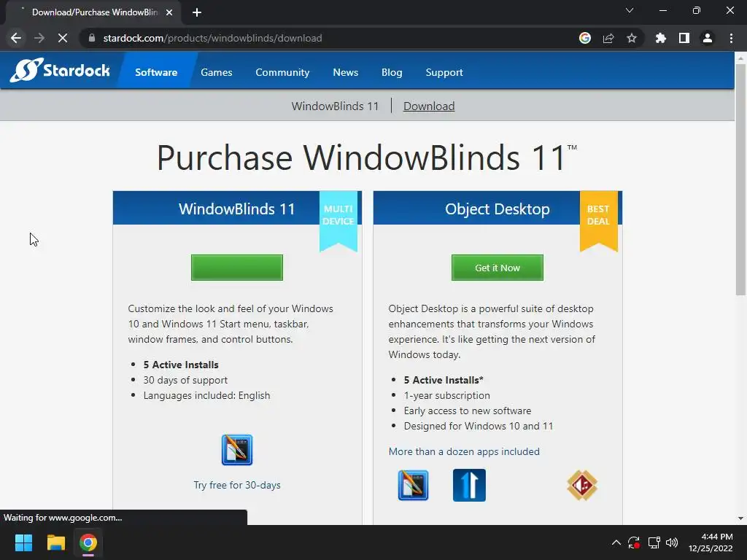Go back with the browser back arrow
The height and width of the screenshot is (560, 747).
point(16,38)
